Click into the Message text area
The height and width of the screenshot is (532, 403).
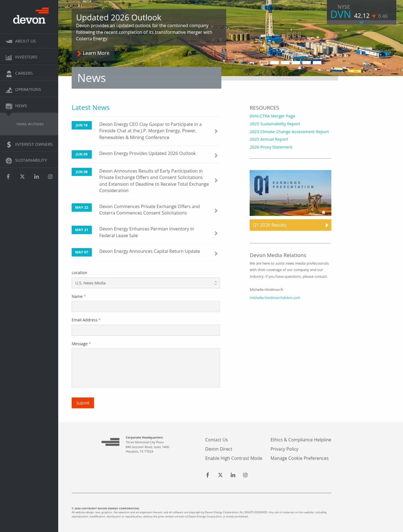click(x=146, y=368)
